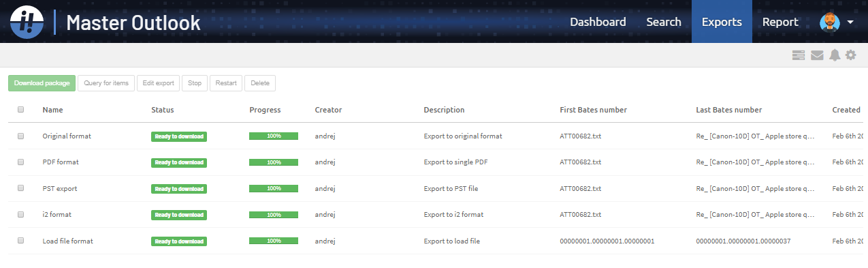Click the Intella logo icon
868x268 pixels.
coord(27,23)
